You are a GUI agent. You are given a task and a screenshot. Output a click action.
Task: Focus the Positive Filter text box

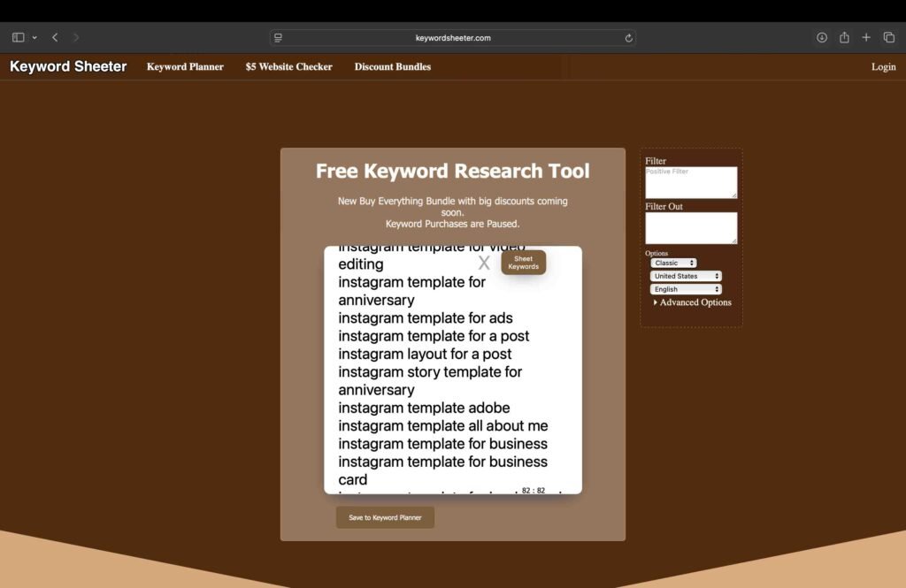[690, 182]
